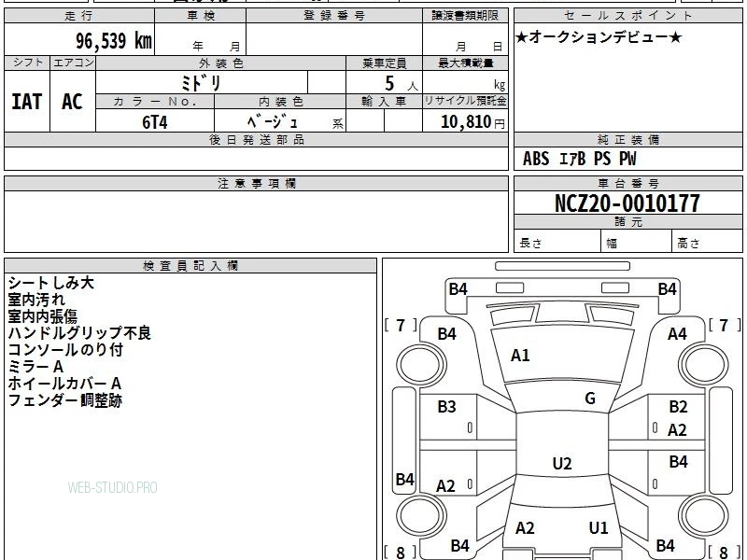
Task: Select the フェンダー調整跡 note
Action: pos(65,400)
